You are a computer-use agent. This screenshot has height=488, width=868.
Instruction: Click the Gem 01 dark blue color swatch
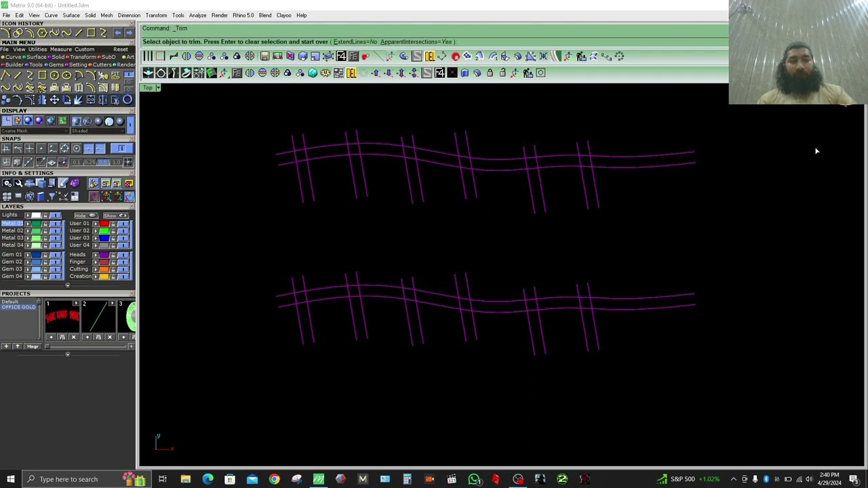36,254
